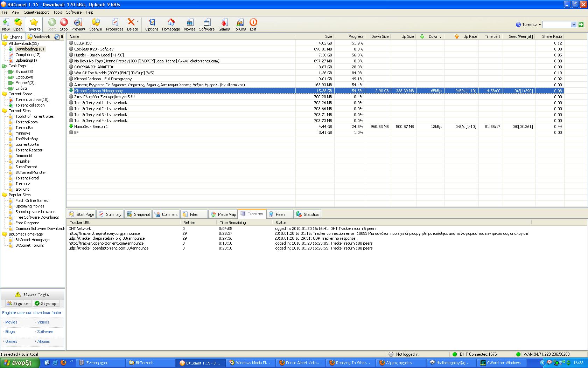Open the Options toolbar icon
Screen dimensions: 588x368
point(152,25)
